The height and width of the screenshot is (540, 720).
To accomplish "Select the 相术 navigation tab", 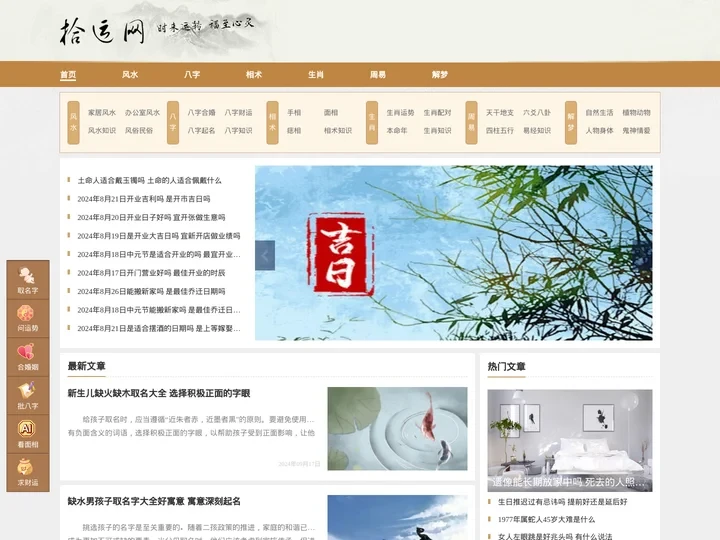I will click(254, 74).
